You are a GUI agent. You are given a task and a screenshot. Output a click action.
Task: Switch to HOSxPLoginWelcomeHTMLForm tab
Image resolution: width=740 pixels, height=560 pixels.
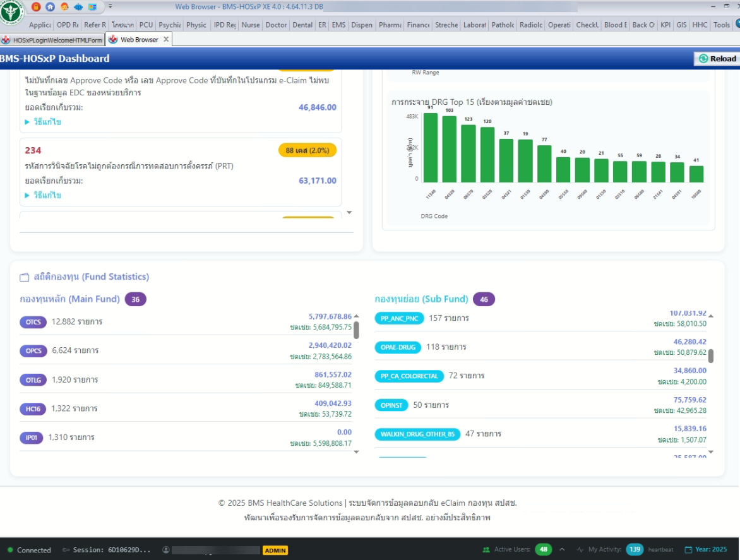52,40
